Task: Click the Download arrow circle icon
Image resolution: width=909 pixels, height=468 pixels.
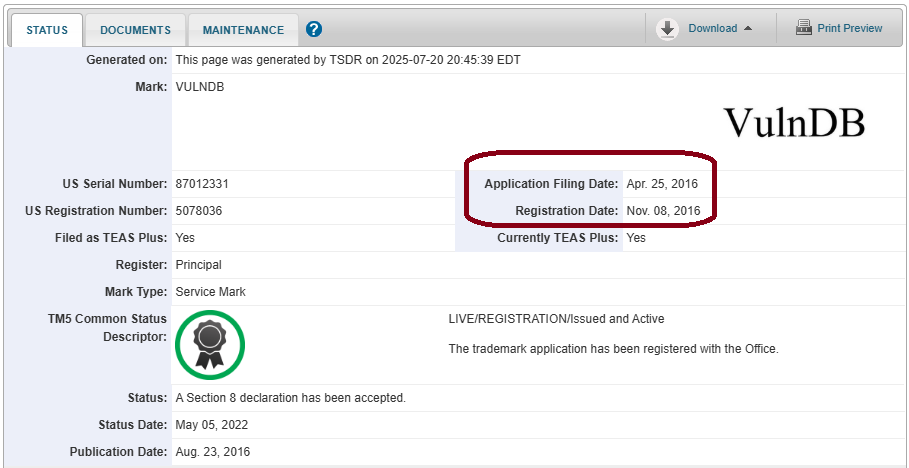Action: coord(667,29)
